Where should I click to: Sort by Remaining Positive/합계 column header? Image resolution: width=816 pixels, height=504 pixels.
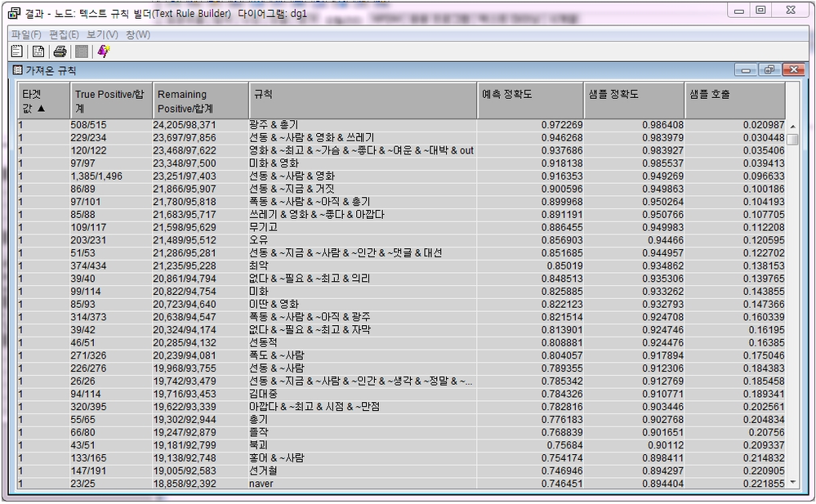[x=200, y=100]
